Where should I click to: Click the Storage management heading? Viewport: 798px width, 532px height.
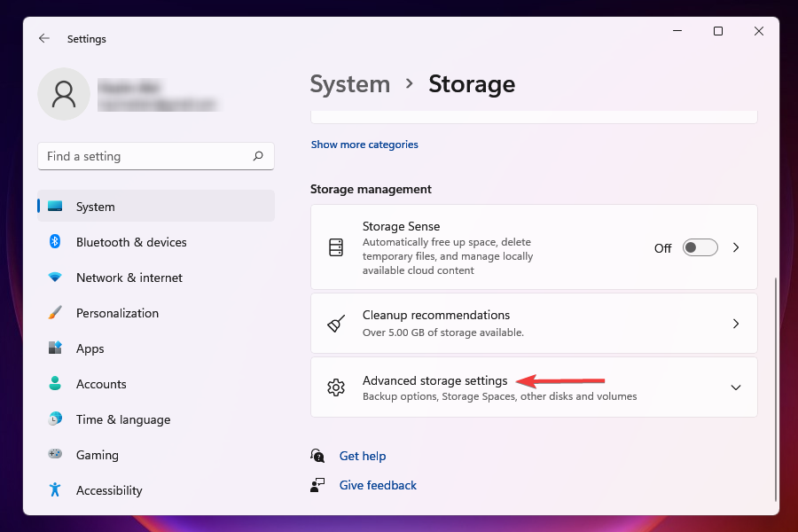point(371,190)
